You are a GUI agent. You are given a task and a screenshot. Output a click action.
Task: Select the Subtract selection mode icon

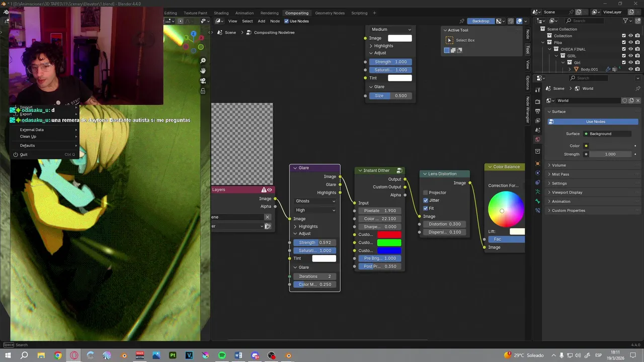(x=459, y=50)
